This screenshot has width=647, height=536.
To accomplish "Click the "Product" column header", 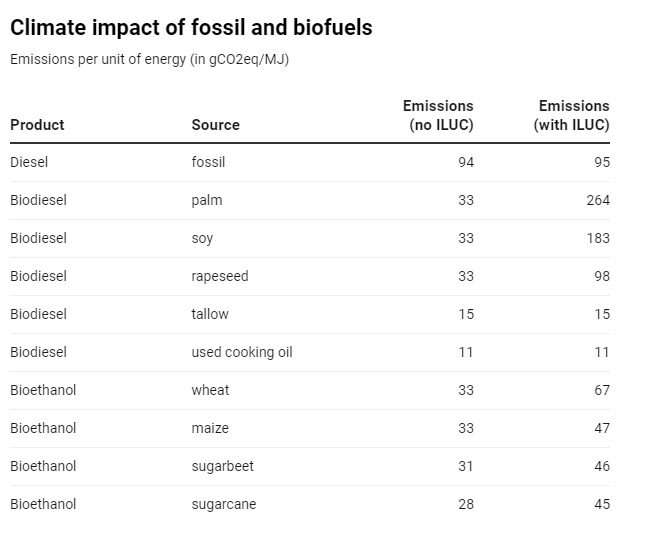I will click(37, 125).
